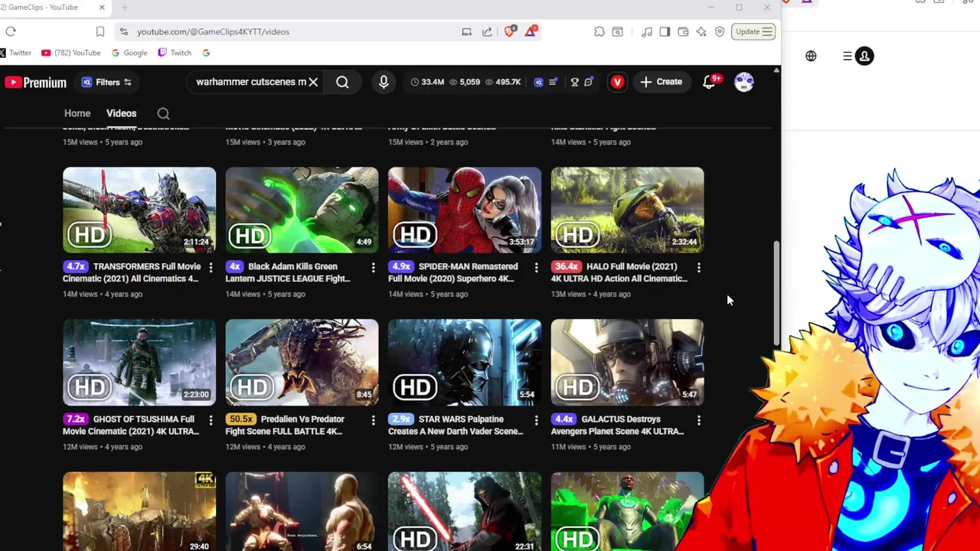The image size is (980, 551).
Task: Open the red V extension icon
Action: coord(617,82)
